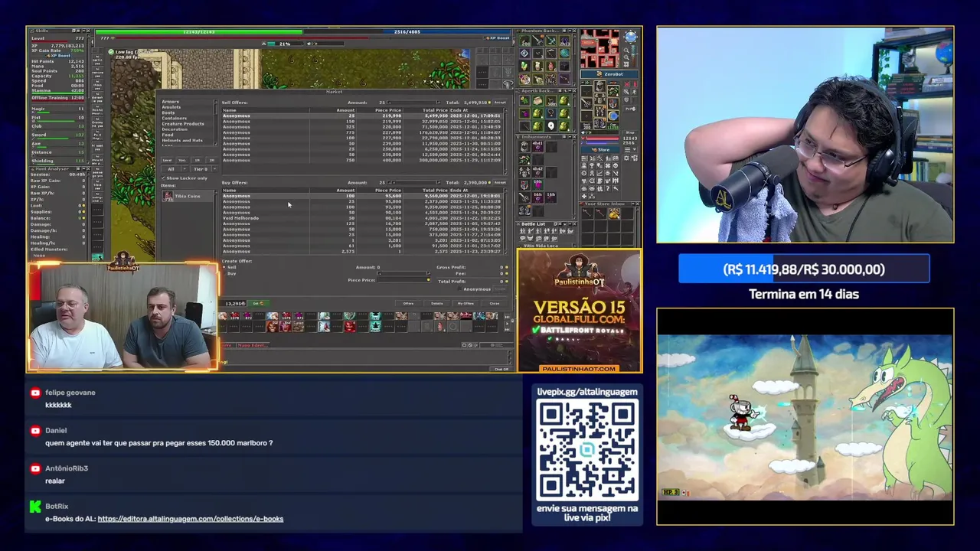This screenshot has width=980, height=551.
Task: Select Containers market category
Action: pos(174,118)
